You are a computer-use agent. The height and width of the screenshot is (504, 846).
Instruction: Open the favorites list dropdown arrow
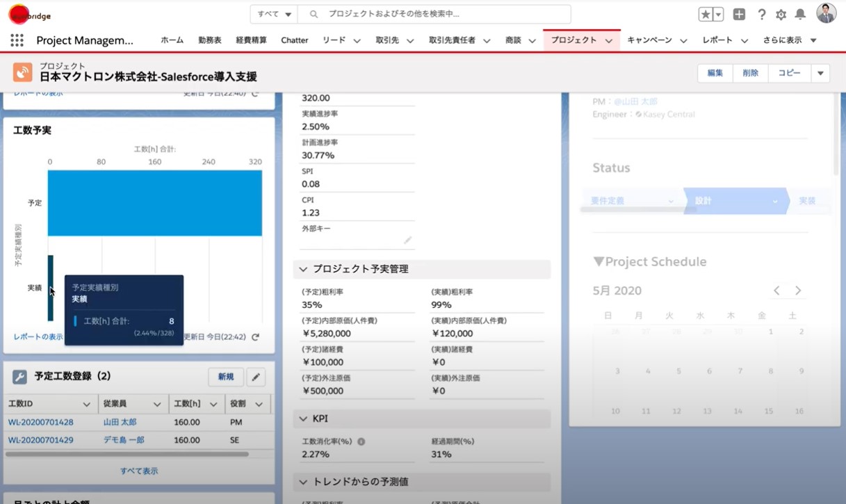[718, 14]
